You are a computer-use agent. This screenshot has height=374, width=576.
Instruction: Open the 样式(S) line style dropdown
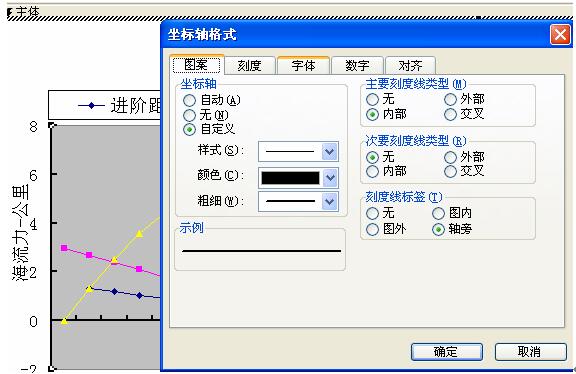(330, 151)
